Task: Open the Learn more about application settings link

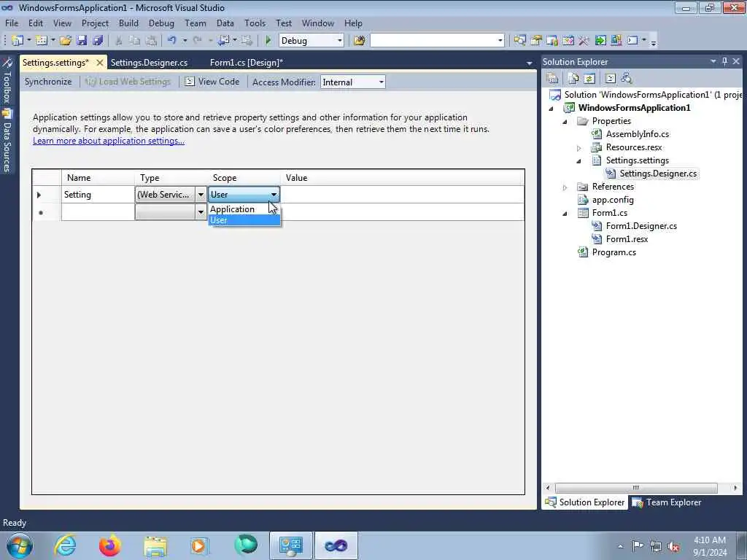Action: (x=109, y=141)
